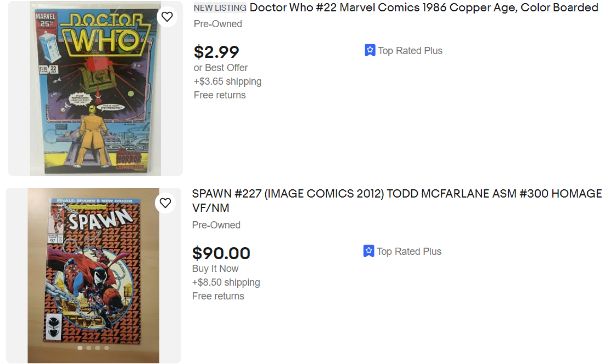
Task: Select the second image dot on Spawn photo
Action: click(89, 348)
